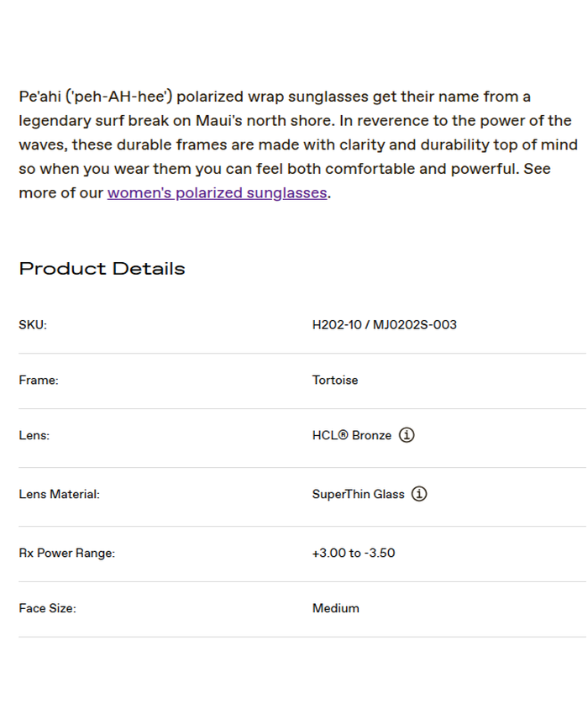Viewport: 588px width, 714px height.
Task: Click the Lens label
Action: (x=34, y=435)
